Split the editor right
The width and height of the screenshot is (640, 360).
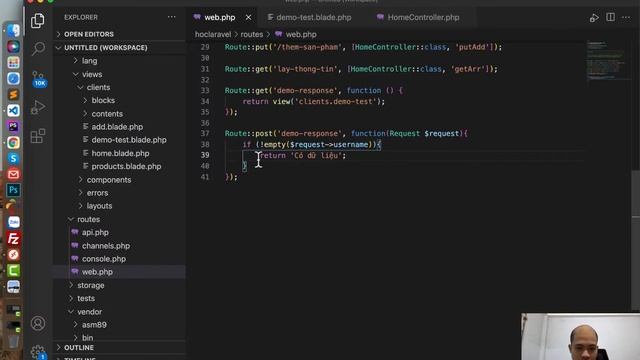point(611,17)
